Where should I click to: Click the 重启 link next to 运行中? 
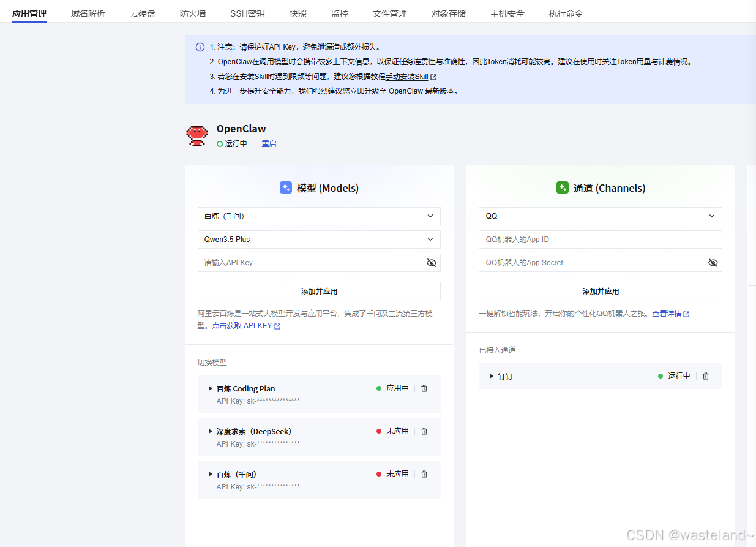coord(269,144)
